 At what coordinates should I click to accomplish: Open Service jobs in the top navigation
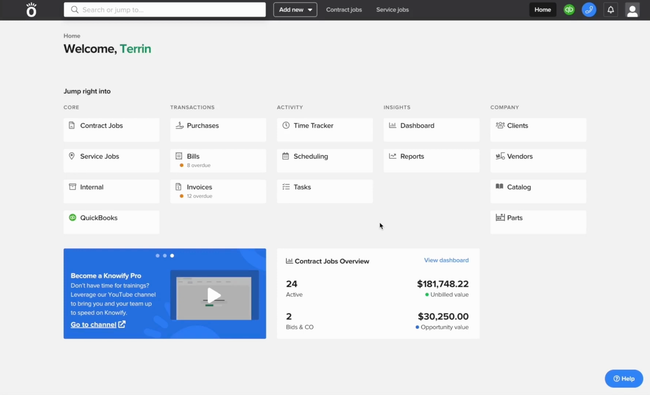coord(392,10)
